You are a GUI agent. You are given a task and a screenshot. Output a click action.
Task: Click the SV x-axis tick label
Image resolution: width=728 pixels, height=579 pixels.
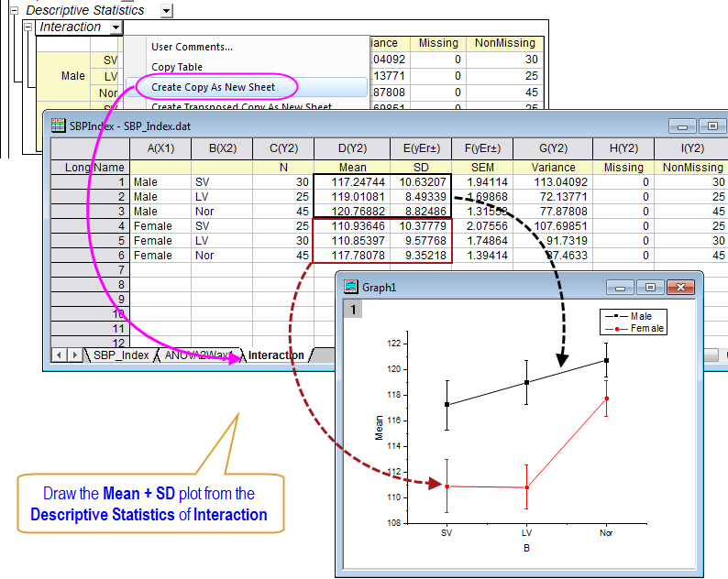tap(447, 532)
